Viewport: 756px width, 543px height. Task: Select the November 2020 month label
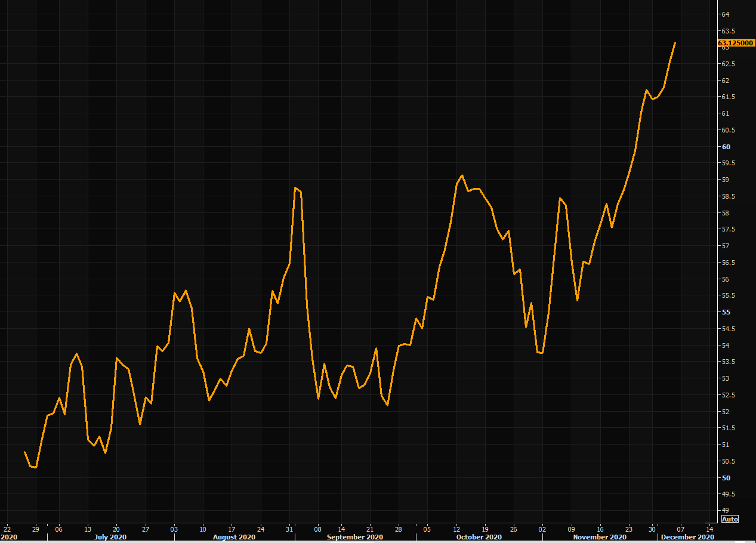click(599, 537)
